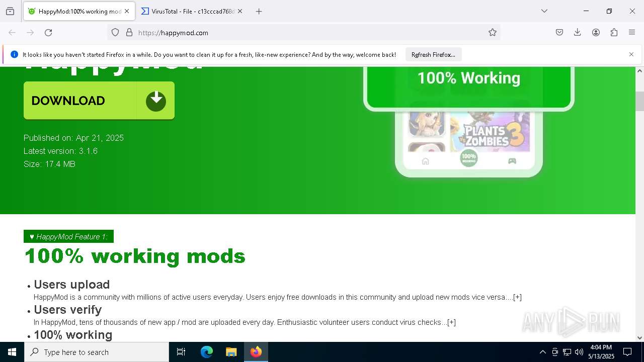Click the gamepad icon in phone mockup
Screen dimensions: 644x362
tap(512, 161)
